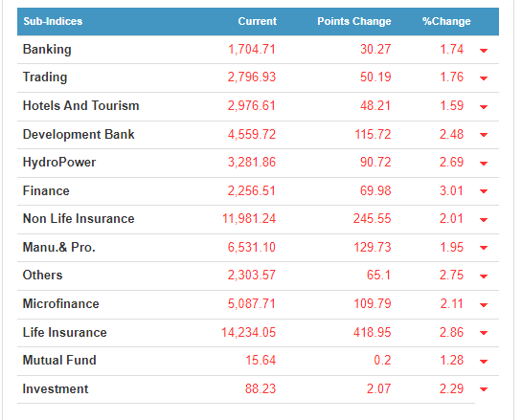Click down arrow icon for Hotels And Tourism
Screen dimensions: 522x420
(x=484, y=107)
